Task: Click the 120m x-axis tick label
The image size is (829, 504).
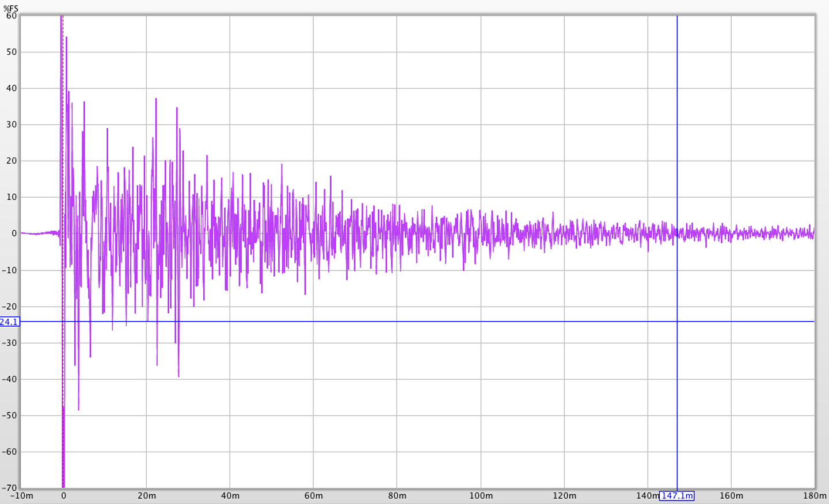Action: click(564, 495)
